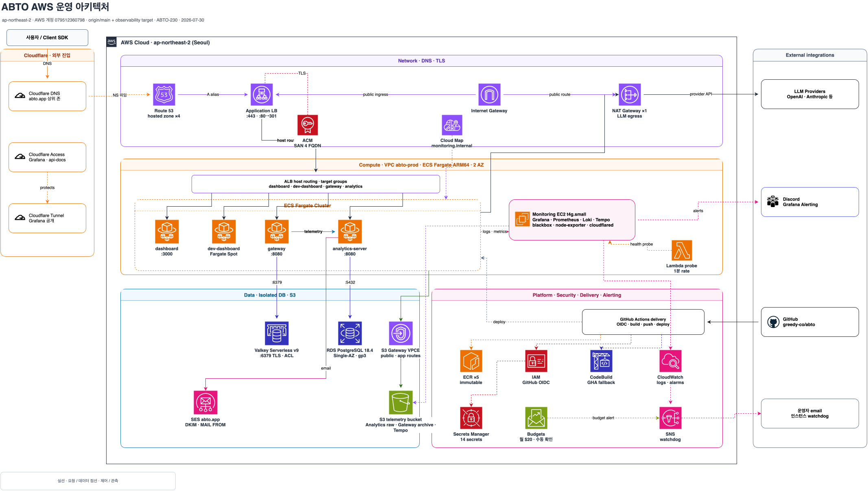The image size is (868, 491).
Task: Click the ACM certificate icon
Action: point(308,125)
